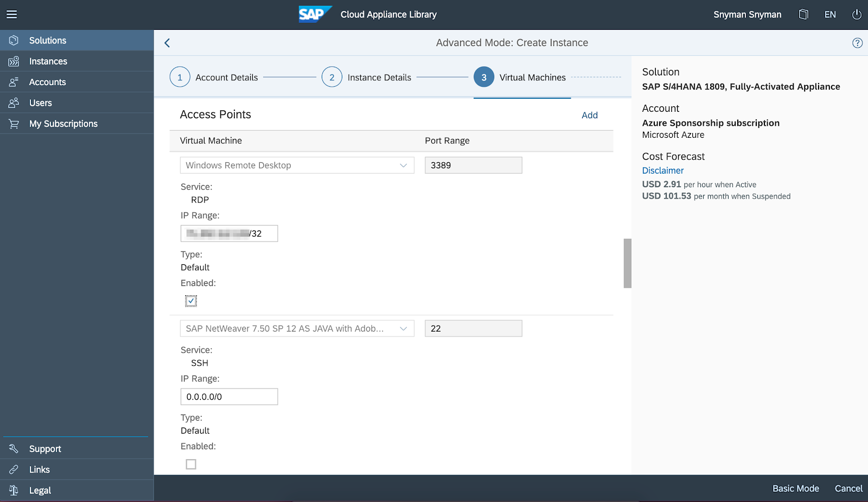Viewport: 868px width, 502px height.
Task: Edit the SSH IP Range field 0.0.0.0/0
Action: [229, 397]
